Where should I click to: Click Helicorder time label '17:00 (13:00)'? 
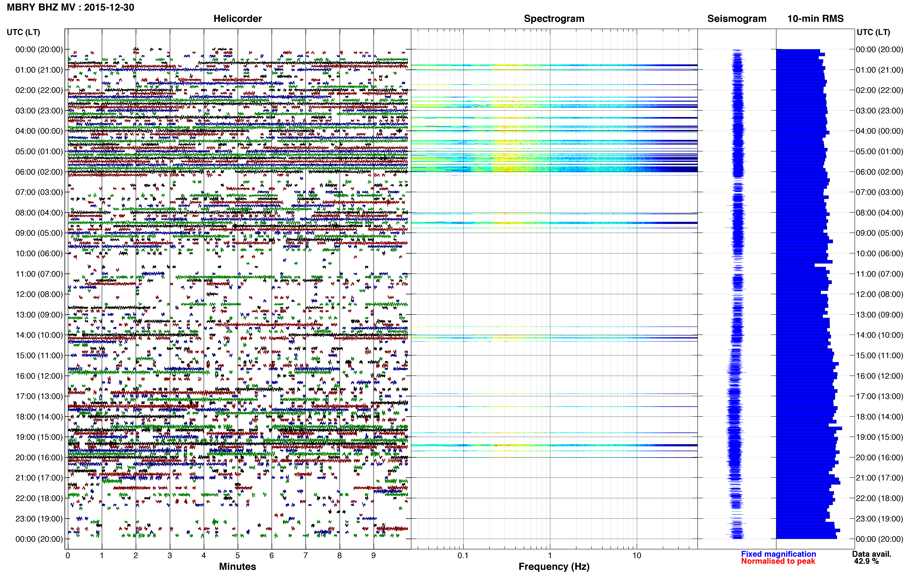[x=39, y=396]
